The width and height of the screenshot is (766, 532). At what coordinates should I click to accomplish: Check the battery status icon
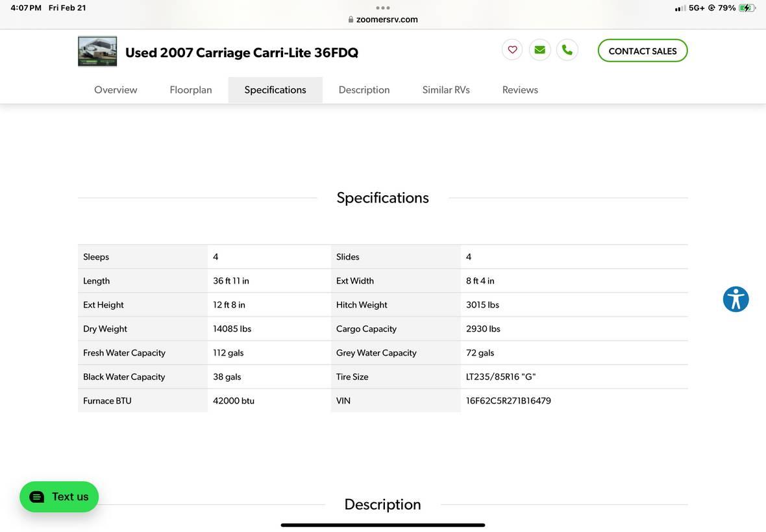tap(747, 8)
